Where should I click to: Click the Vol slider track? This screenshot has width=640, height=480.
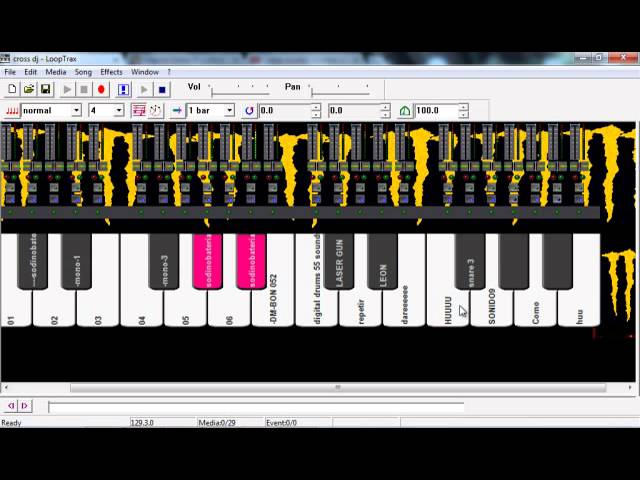[x=240, y=93]
